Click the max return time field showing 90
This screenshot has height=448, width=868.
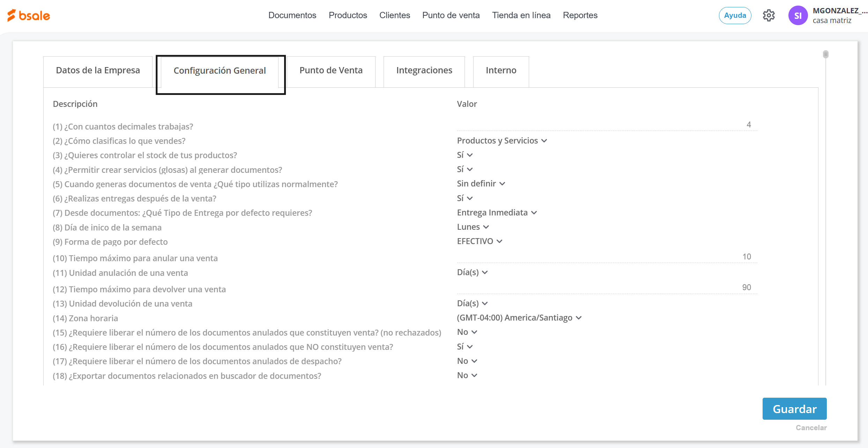[607, 288]
